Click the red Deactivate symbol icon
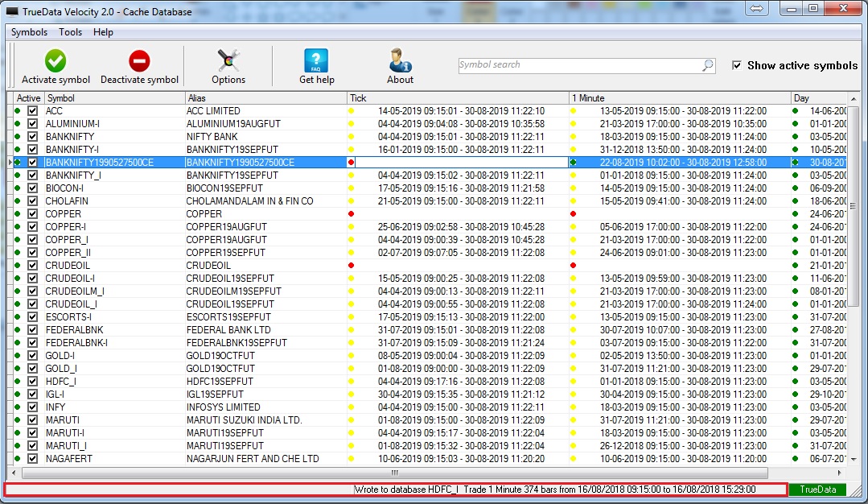Image resolution: width=868 pixels, height=504 pixels. (139, 61)
